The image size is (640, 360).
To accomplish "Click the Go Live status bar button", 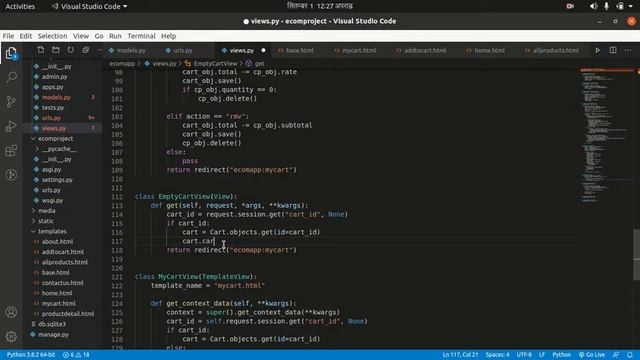I will 591,355.
